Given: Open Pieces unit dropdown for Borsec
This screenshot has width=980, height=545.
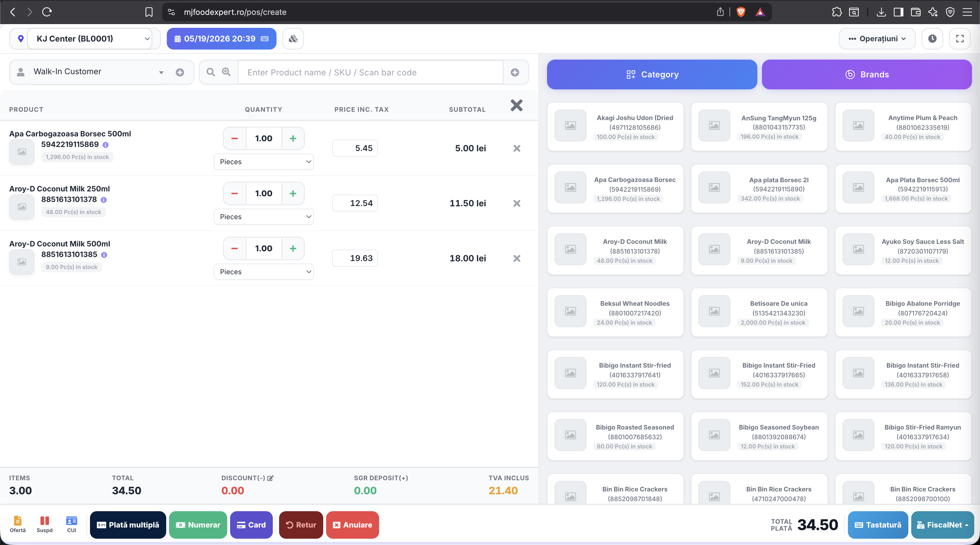Looking at the screenshot, I should pos(264,162).
